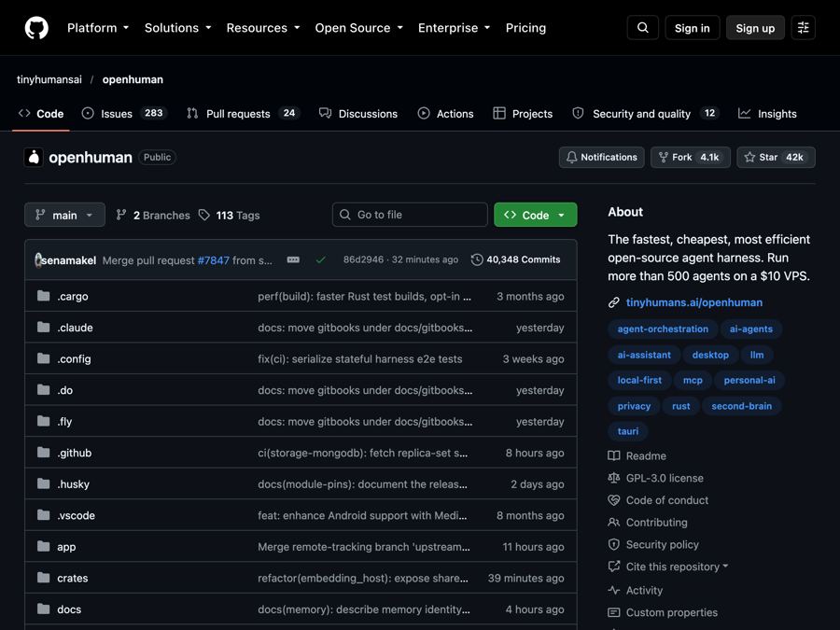Expand the Solutions menu
Viewport: 840px width, 630px height.
point(177,28)
